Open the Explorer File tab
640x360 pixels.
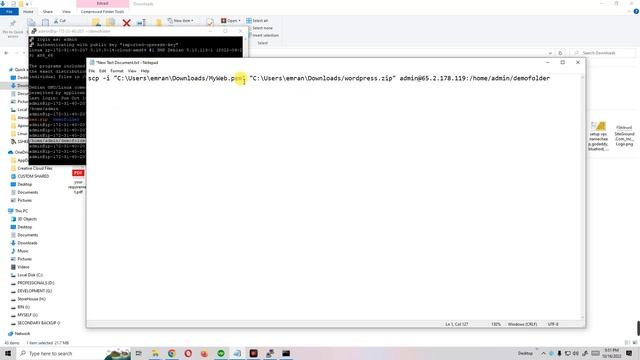[9, 11]
